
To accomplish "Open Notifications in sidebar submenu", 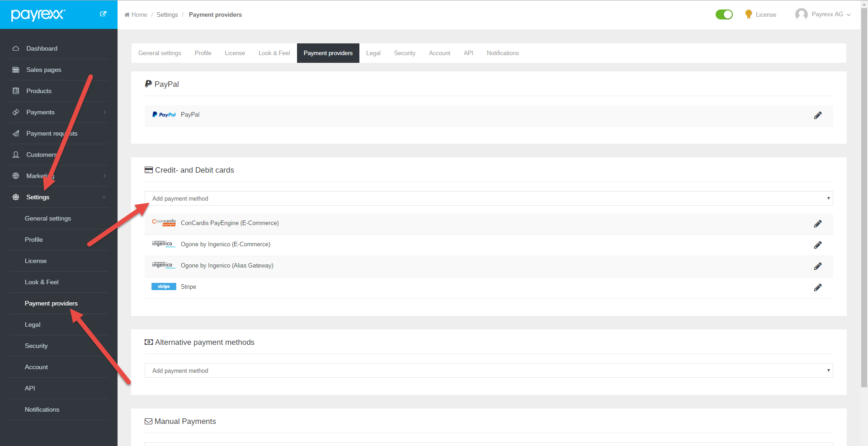I will [x=42, y=409].
